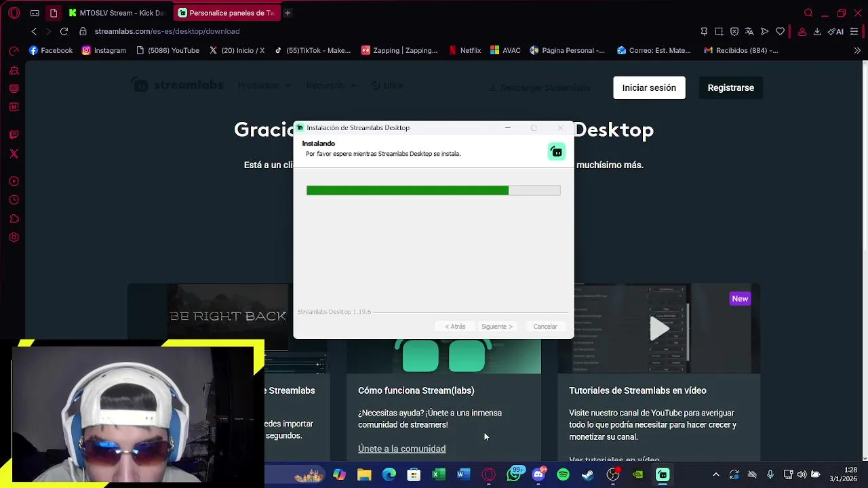This screenshot has height=488, width=868.
Task: Open the easy setup sliders icon
Action: 854,31
